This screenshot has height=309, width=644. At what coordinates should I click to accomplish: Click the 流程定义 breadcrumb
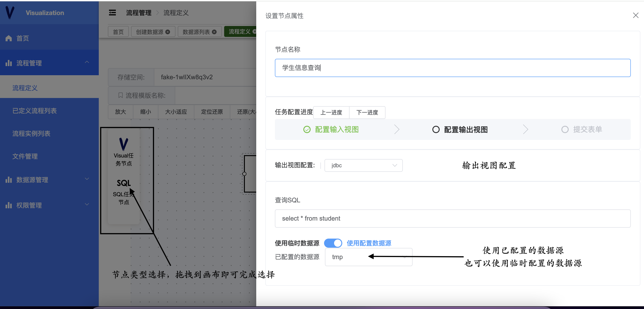coord(176,13)
